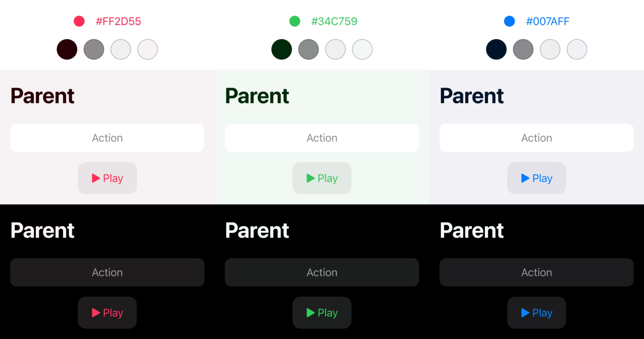Viewport: 644px width, 339px height.
Task: Click the blue Play button in dark mode
Action: click(x=537, y=313)
